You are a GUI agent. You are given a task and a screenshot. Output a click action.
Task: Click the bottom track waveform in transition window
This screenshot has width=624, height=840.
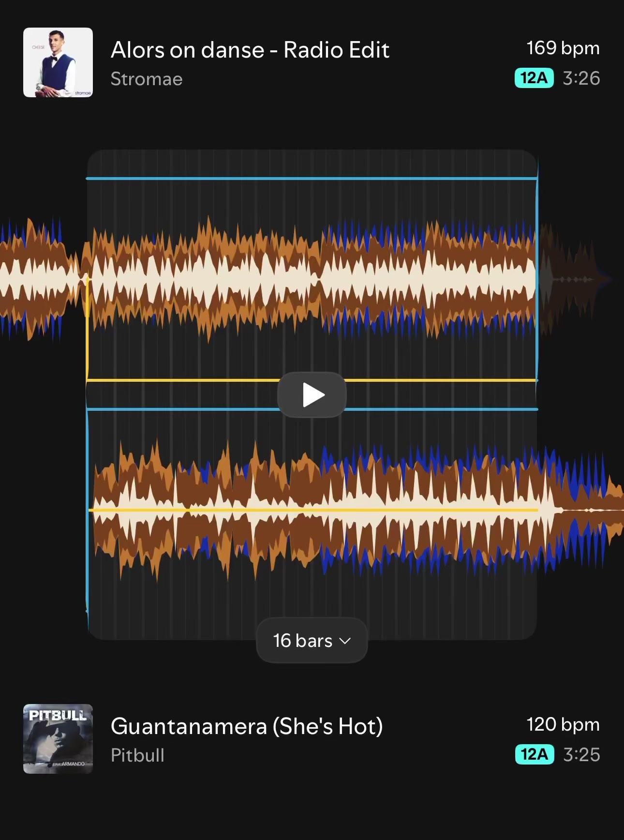click(312, 510)
